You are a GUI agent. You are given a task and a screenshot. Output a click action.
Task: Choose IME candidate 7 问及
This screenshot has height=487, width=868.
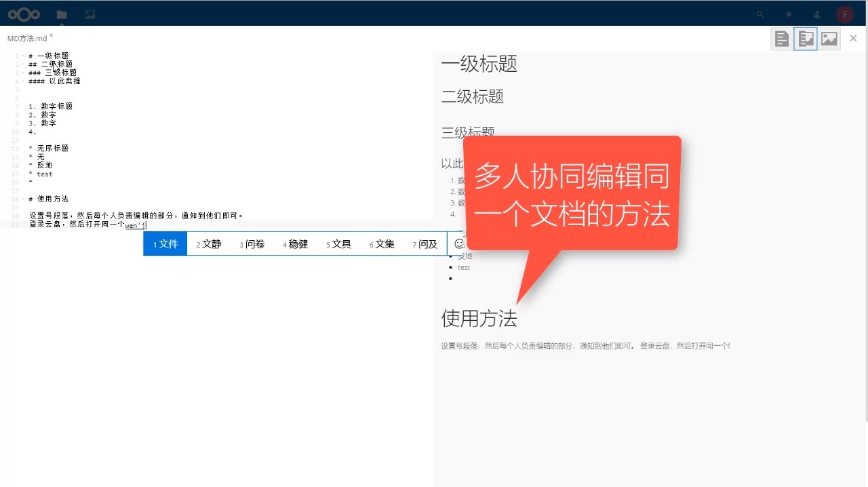pos(425,244)
